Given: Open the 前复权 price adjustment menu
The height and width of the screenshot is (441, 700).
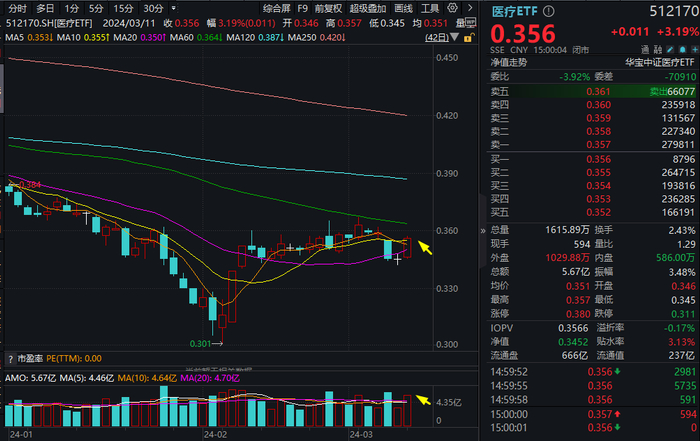Looking at the screenshot, I should (328, 8).
